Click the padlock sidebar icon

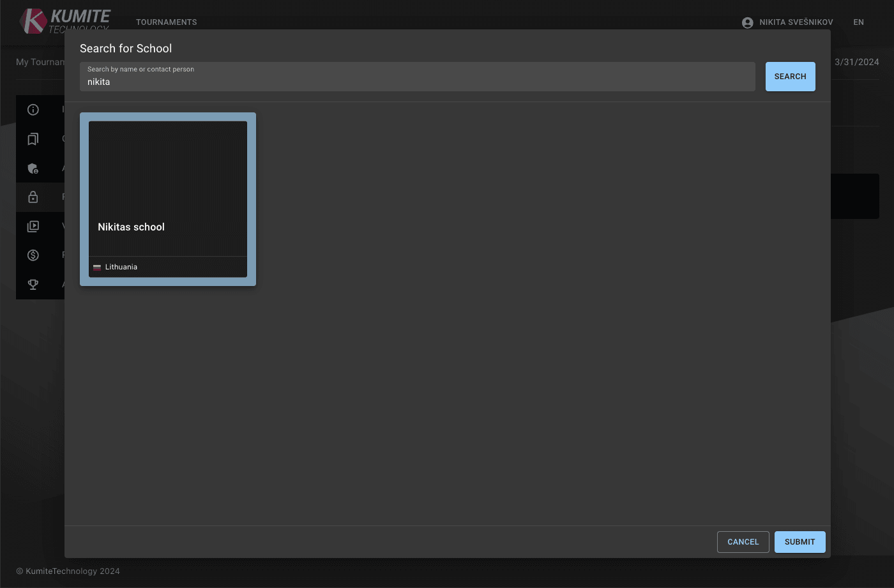coord(33,197)
